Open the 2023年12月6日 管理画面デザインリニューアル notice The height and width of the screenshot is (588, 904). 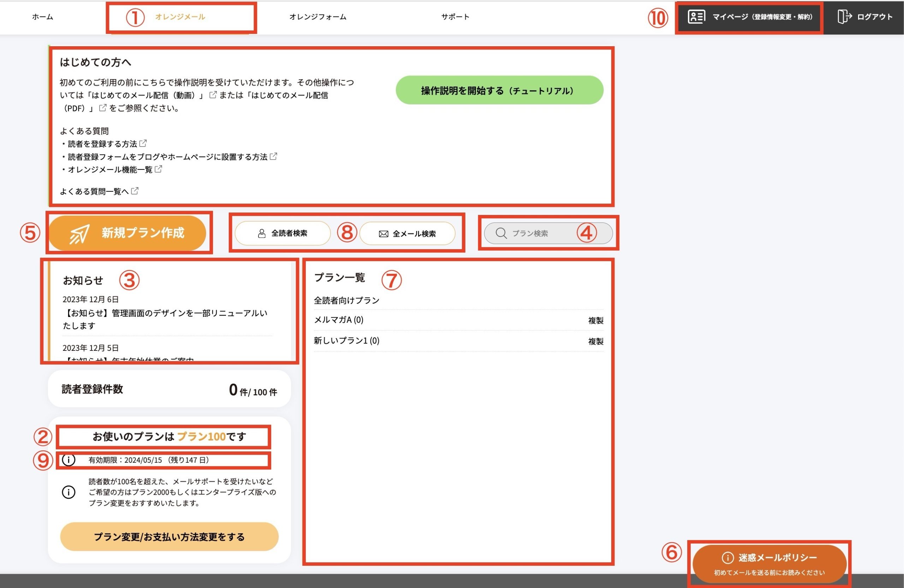click(165, 319)
